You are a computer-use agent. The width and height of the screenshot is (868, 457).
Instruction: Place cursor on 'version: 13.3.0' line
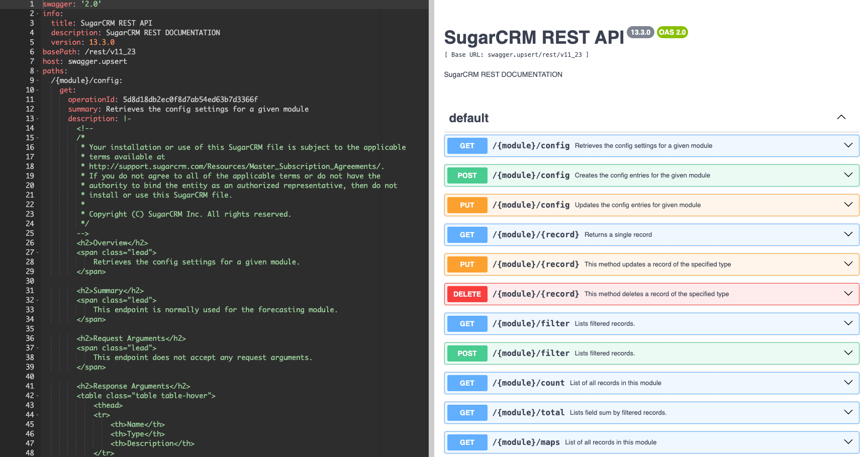click(83, 42)
